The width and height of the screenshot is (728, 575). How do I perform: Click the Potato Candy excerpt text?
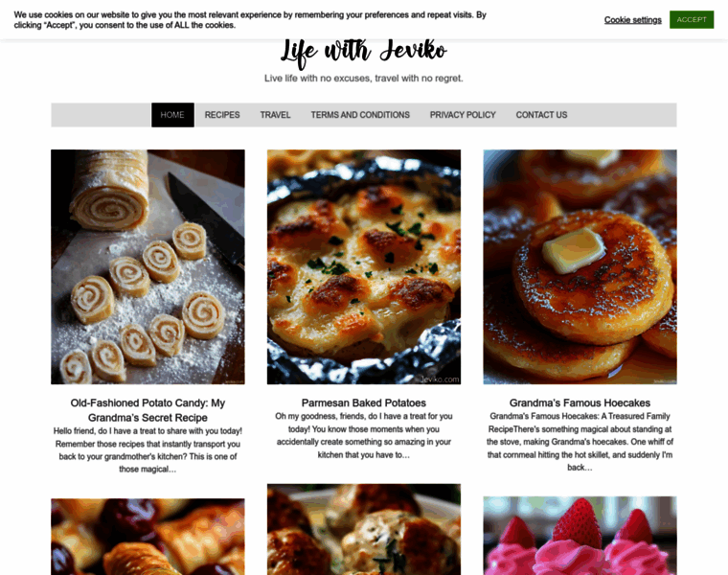click(148, 450)
